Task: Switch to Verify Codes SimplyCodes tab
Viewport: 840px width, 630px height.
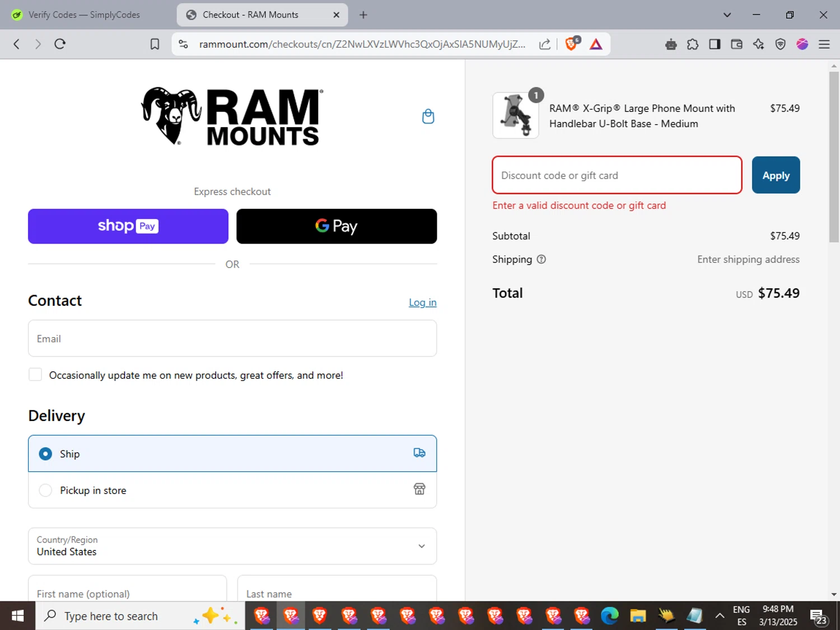Action: 84,15
